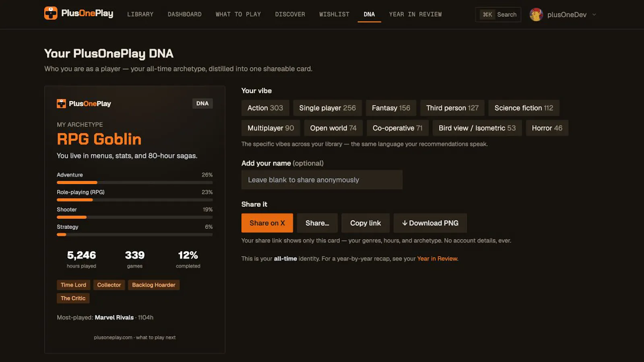644x362 pixels.
Task: Open the Library tab
Action: click(x=140, y=14)
